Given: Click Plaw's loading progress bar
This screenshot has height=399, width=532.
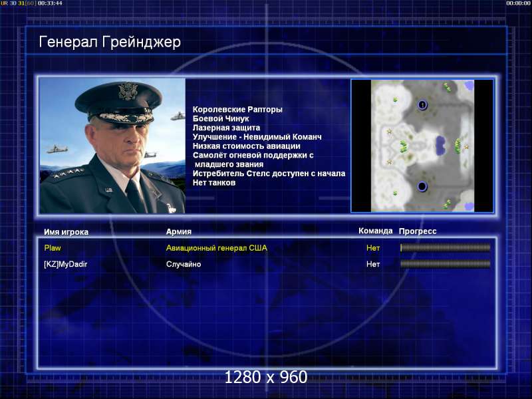Looking at the screenshot, I should [445, 247].
